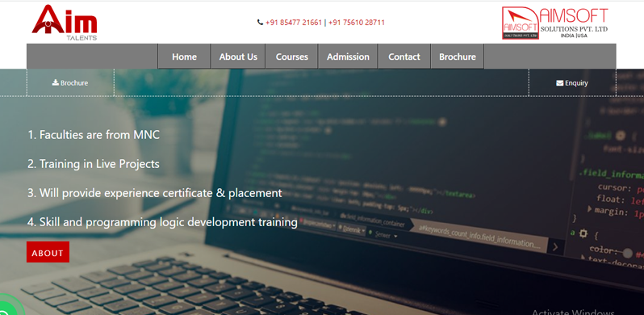The width and height of the screenshot is (644, 315).
Task: Click the text "1. Faculties are from MNC"
Action: [94, 135]
